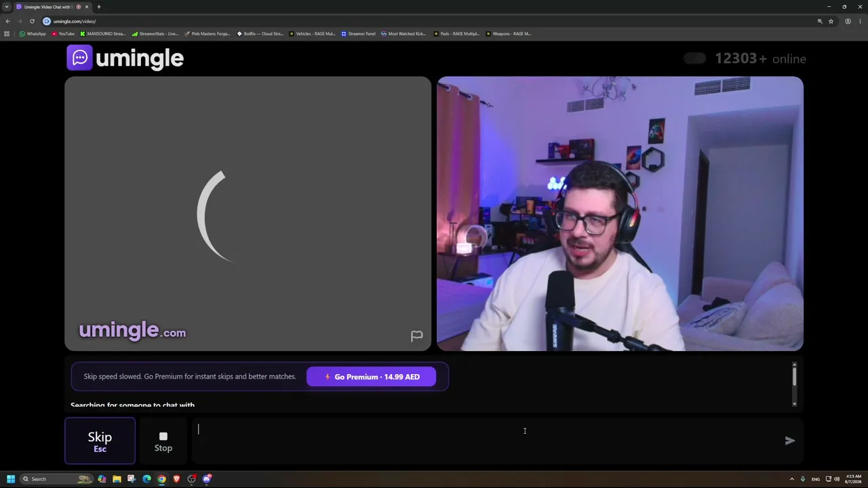
Task: Show hidden icons in system tray
Action: tap(792, 479)
